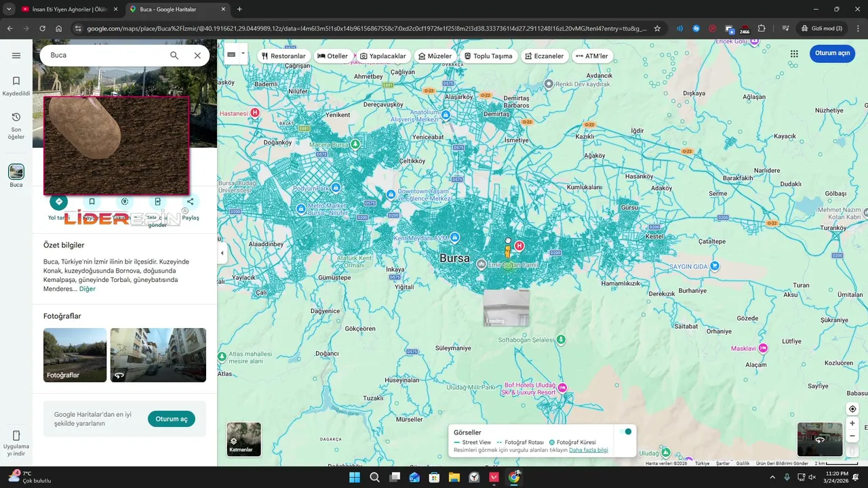The width and height of the screenshot is (868, 488).
Task: Open the Kaydedildi saved places sidebar item
Action: pyautogui.click(x=16, y=86)
